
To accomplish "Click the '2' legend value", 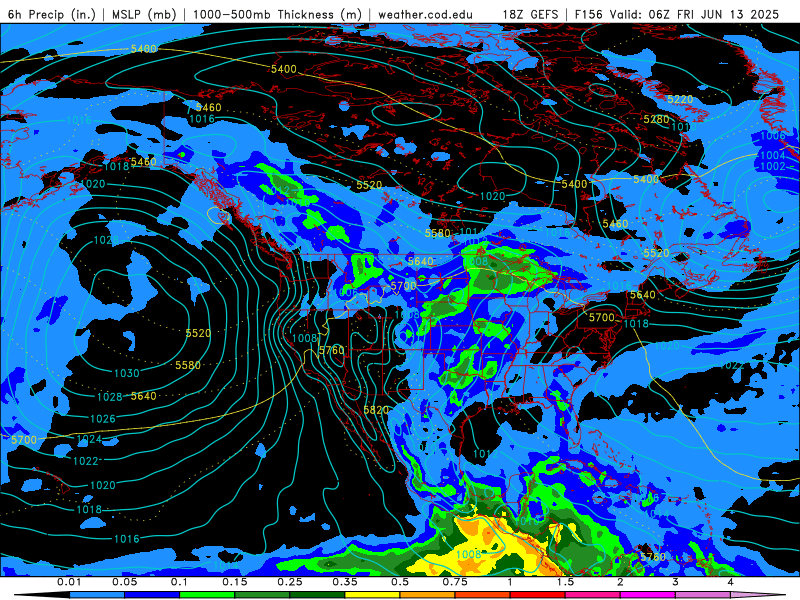I will (x=620, y=582).
